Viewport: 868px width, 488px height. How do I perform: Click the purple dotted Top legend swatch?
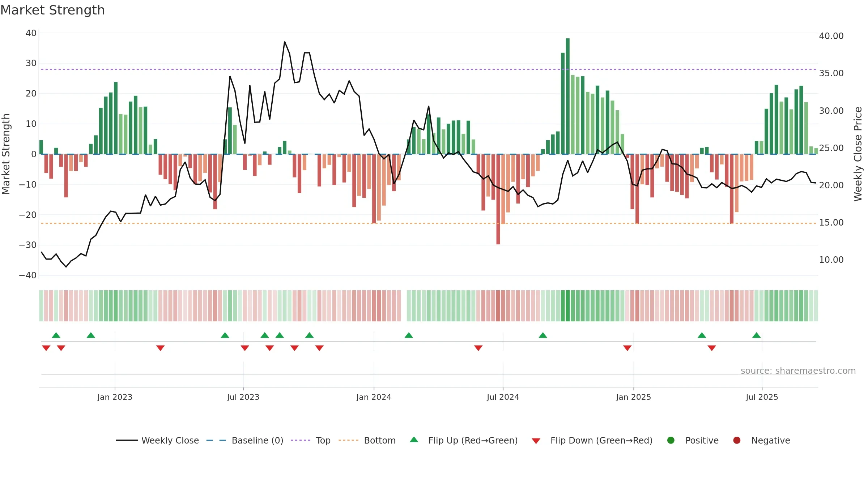301,440
